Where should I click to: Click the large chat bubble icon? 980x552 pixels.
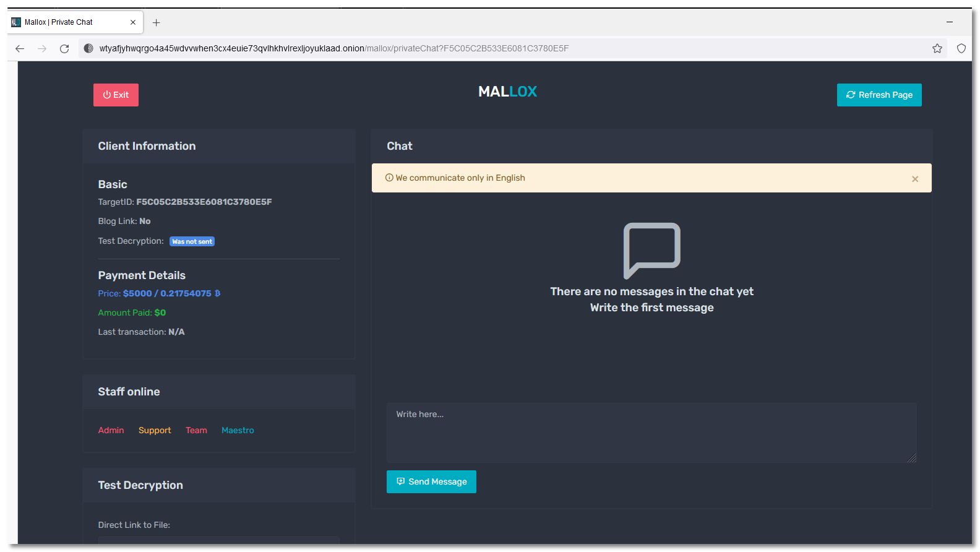coord(651,250)
